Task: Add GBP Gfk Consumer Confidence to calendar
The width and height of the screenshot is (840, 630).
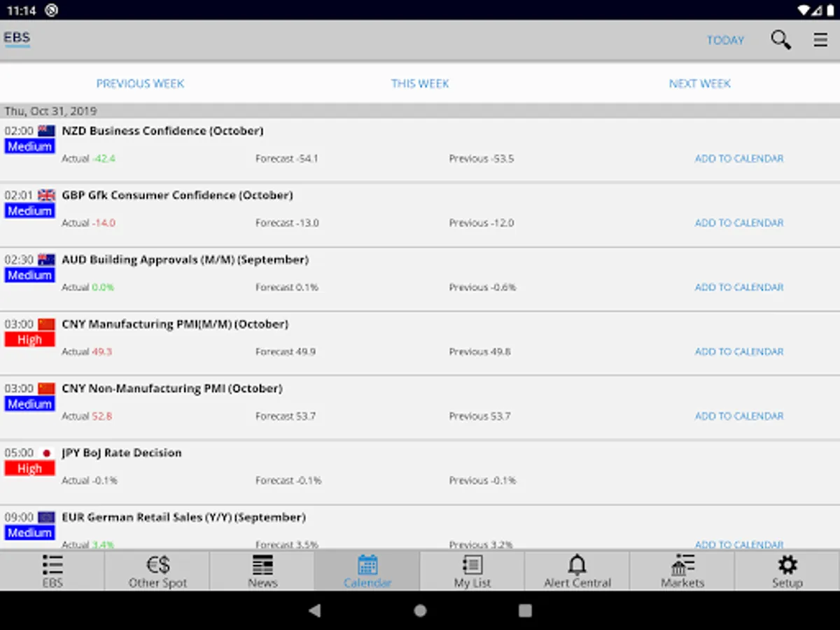Action: 739,223
